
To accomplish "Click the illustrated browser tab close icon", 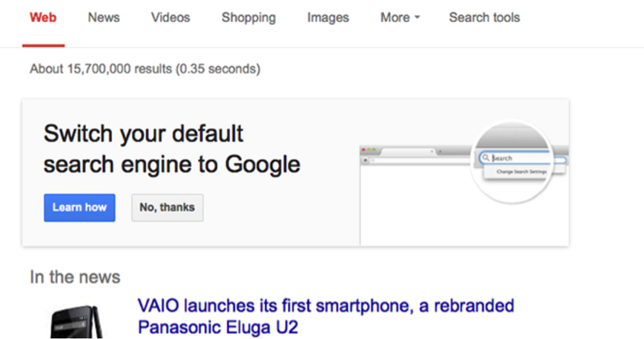I will tap(432, 151).
